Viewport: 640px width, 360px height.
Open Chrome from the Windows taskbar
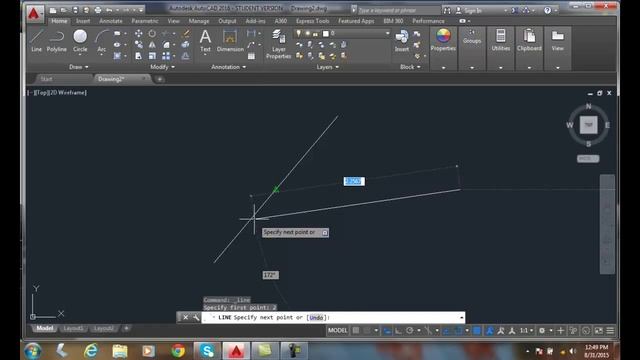pos(178,351)
